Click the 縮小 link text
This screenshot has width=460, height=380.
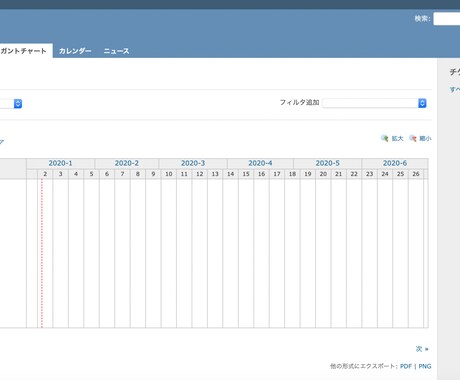pos(425,138)
